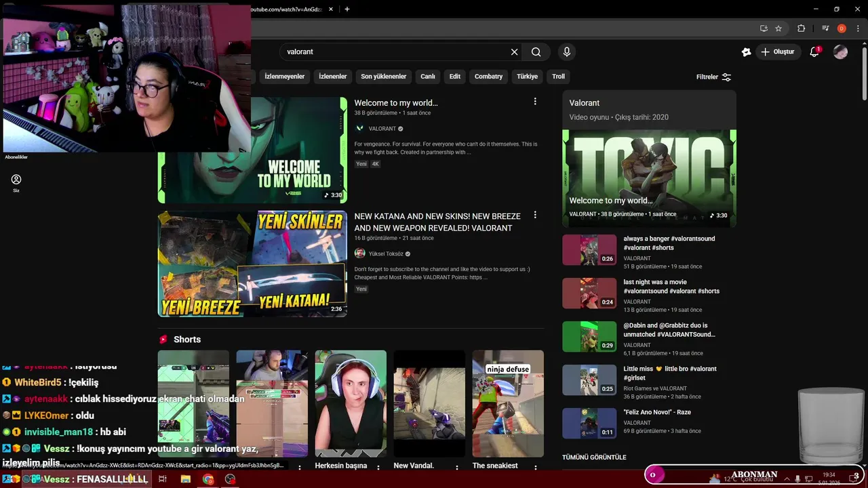Select the Canlı filter chip
Image resolution: width=868 pixels, height=488 pixels.
[x=428, y=77]
